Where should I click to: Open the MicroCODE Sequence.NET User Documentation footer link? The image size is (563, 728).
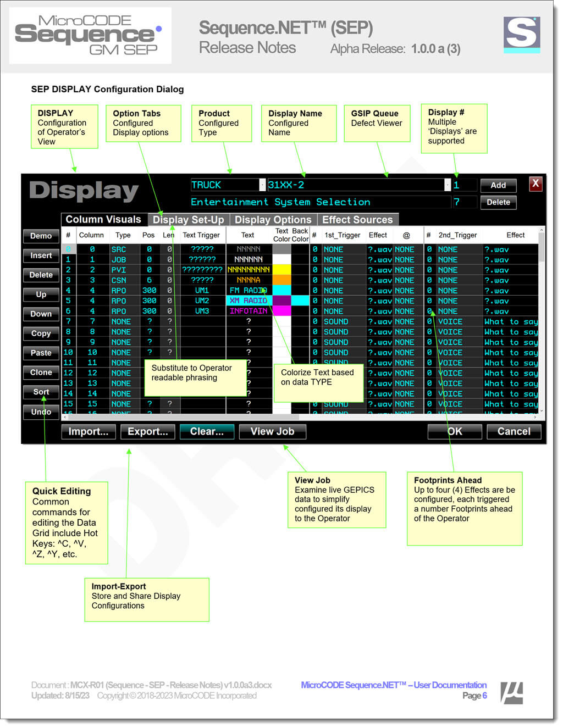coord(394,685)
